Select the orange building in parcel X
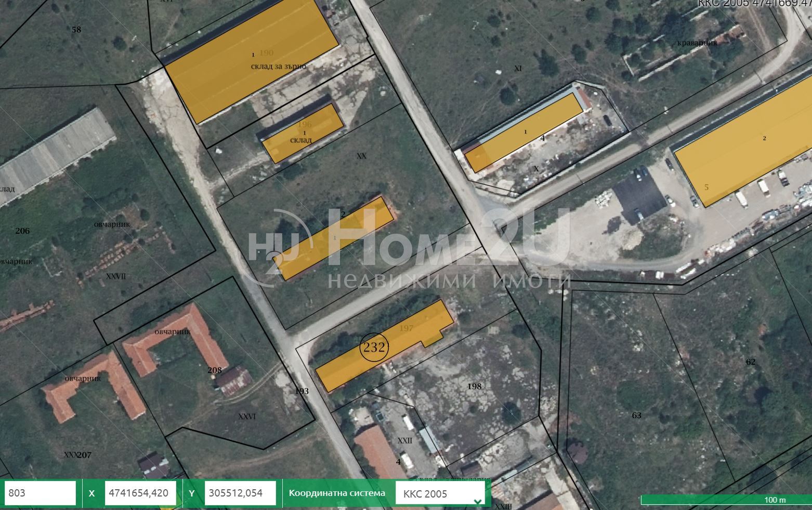Screen dimensions: 812x510 tap(525, 132)
